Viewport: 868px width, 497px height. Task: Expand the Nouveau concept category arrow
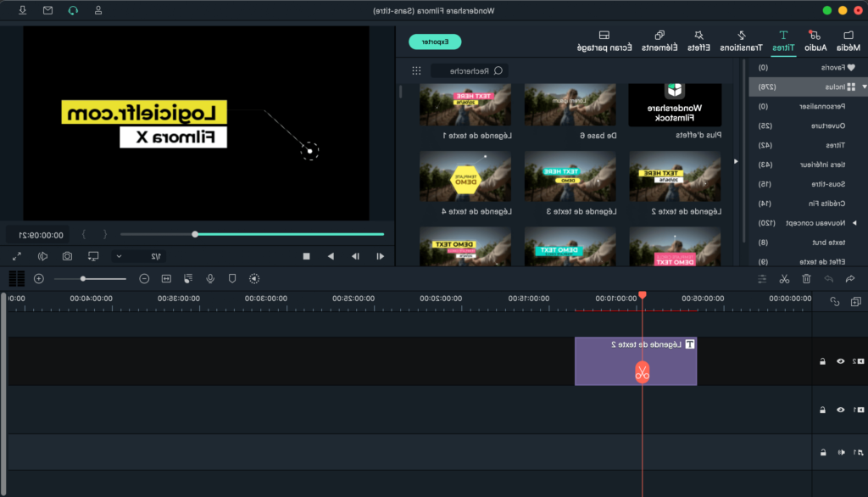pyautogui.click(x=854, y=223)
